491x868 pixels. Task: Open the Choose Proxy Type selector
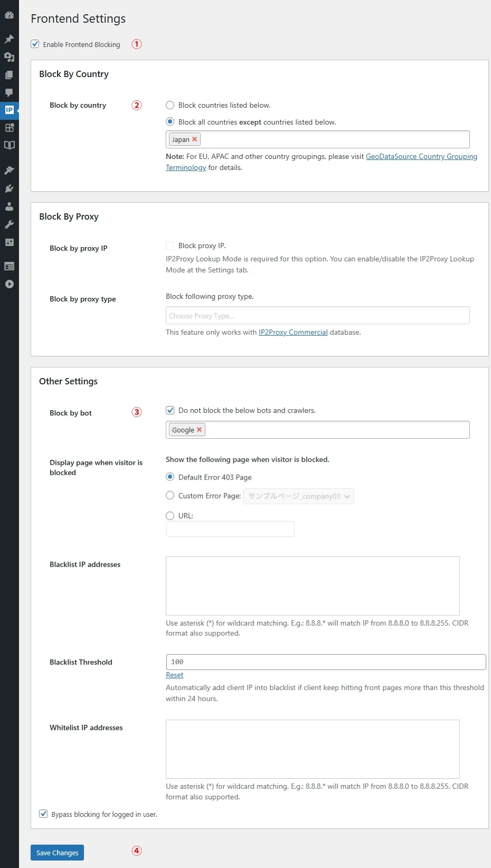pos(317,315)
